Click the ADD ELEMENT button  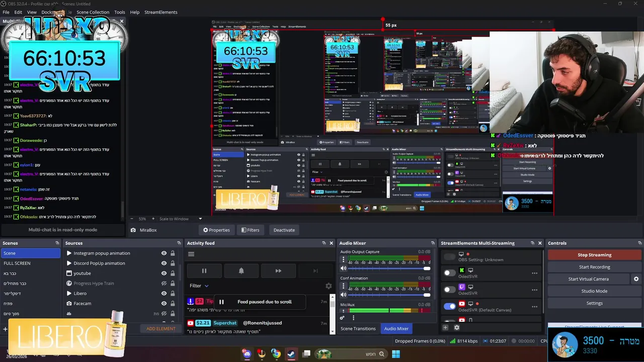coord(161,329)
